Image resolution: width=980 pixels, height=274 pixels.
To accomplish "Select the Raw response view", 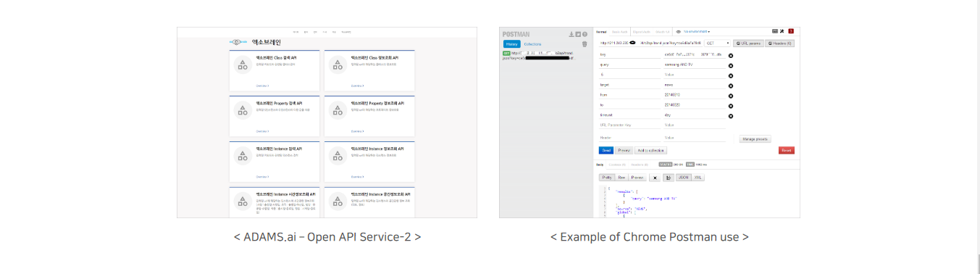I will tap(621, 177).
